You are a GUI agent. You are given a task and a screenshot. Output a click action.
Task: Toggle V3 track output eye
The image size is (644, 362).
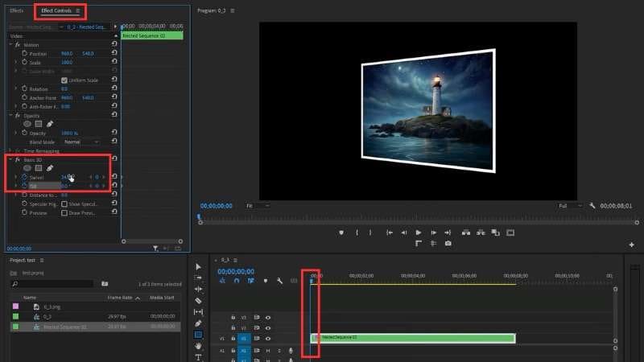pyautogui.click(x=268, y=318)
